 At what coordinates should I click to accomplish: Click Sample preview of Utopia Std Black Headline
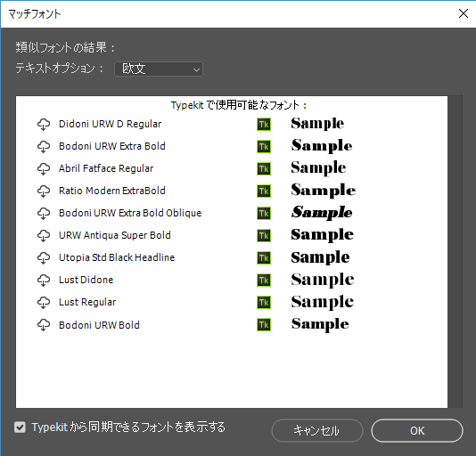(x=320, y=257)
